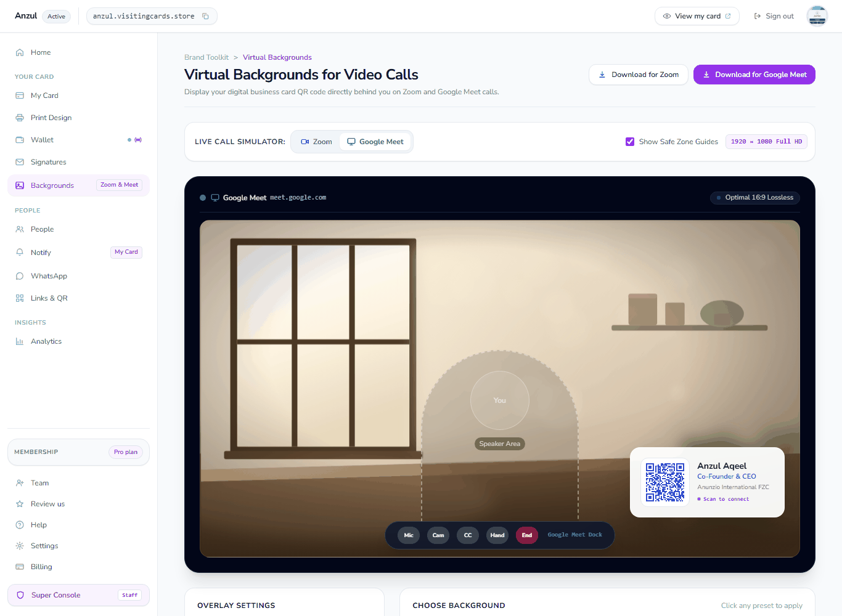Click the QR code on card overlay
The height and width of the screenshot is (616, 842).
point(665,482)
